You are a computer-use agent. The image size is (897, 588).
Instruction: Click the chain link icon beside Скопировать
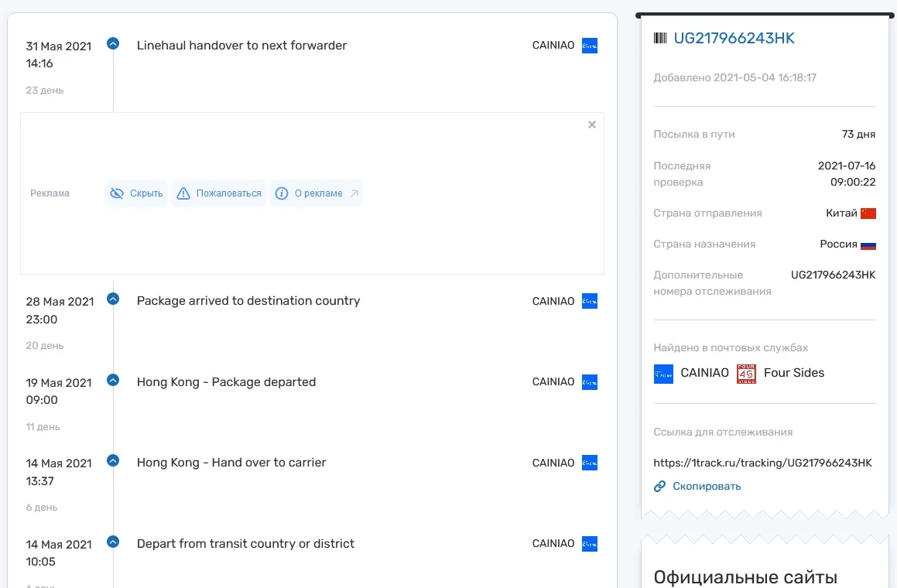click(659, 486)
